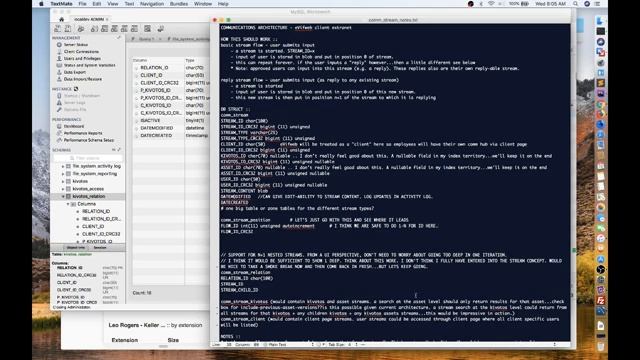The image size is (640, 360).
Task: Go to the Workbench home screen icon
Action: click(61, 19)
